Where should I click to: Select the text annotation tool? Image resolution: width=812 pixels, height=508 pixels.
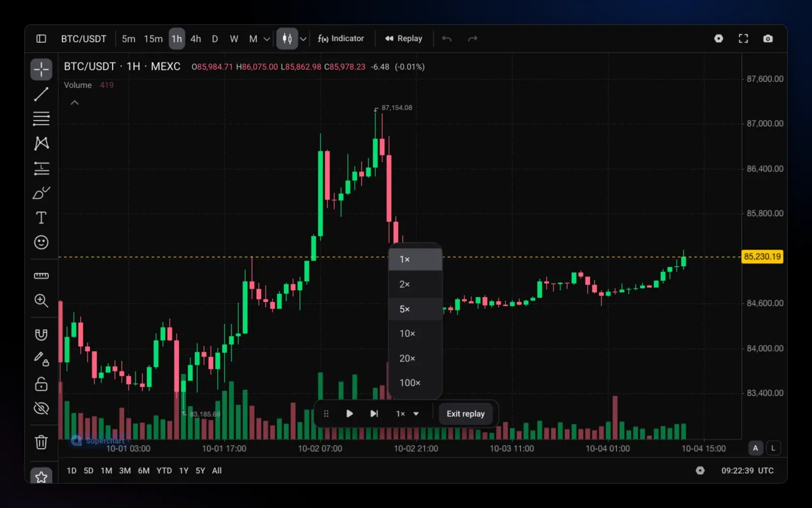pyautogui.click(x=41, y=217)
